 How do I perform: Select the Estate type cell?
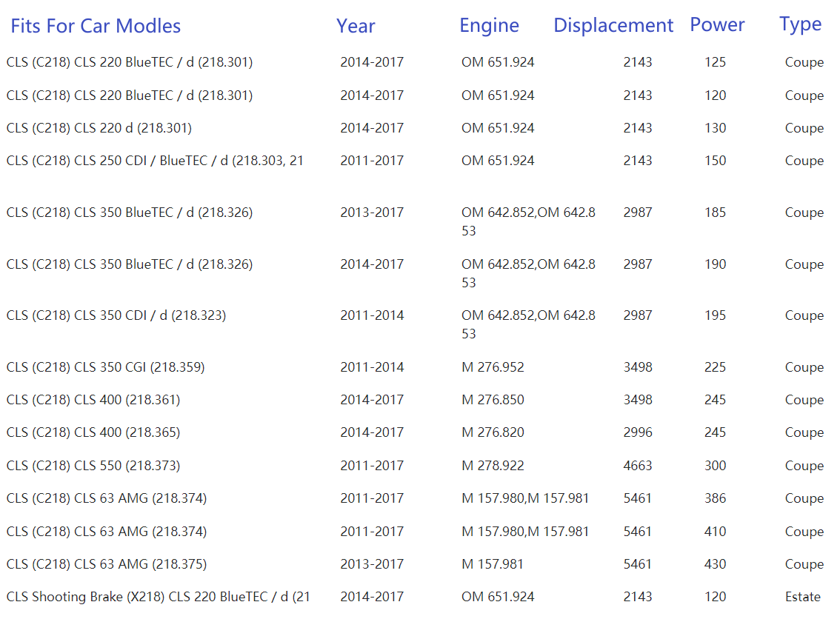pyautogui.click(x=803, y=597)
